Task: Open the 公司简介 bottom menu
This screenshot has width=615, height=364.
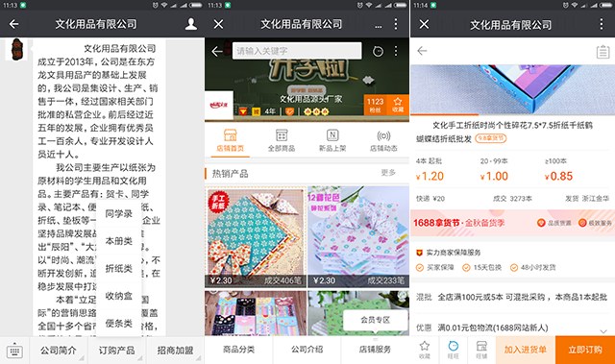Action: point(59,351)
